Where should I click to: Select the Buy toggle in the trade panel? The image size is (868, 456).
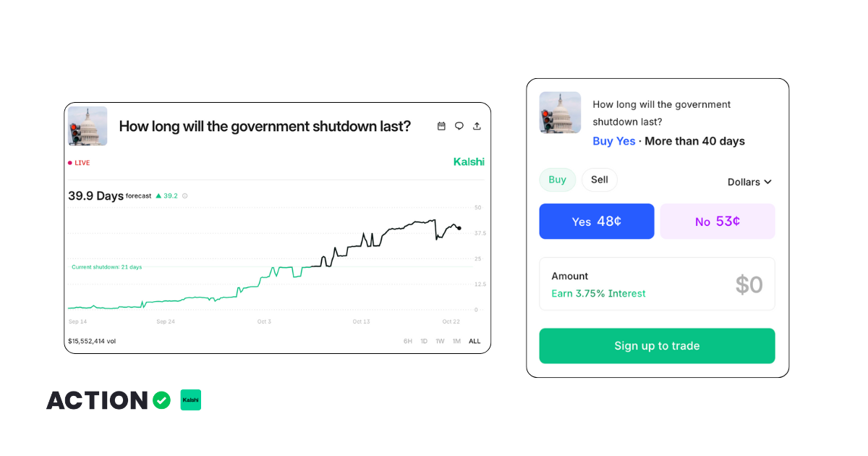click(557, 180)
